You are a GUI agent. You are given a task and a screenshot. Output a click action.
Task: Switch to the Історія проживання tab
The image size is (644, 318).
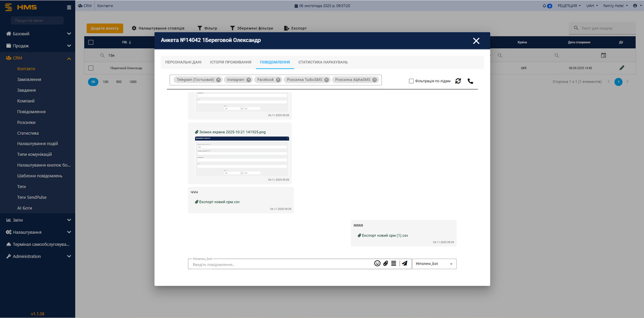[x=230, y=62]
